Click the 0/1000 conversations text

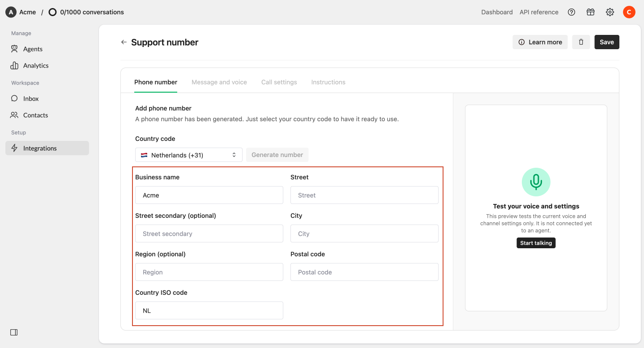point(92,12)
